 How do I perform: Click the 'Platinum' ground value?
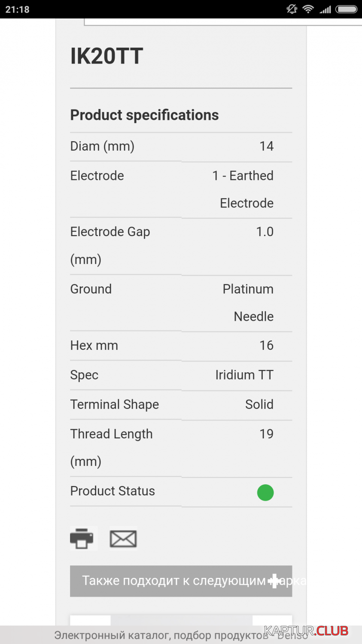click(x=248, y=289)
